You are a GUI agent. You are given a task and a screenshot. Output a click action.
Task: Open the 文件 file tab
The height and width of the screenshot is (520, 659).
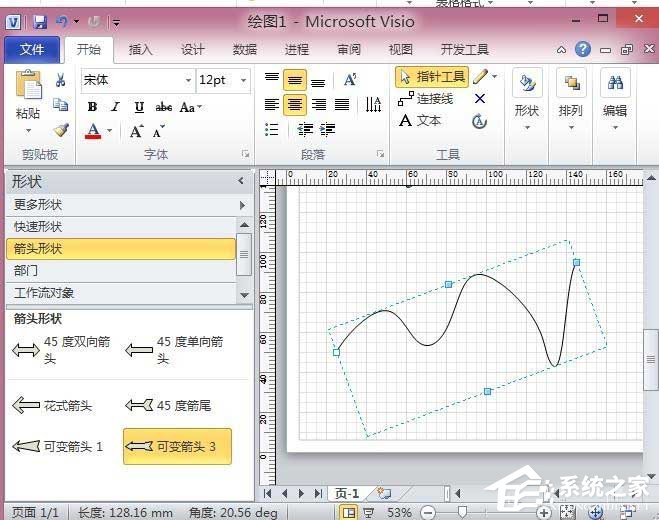32,50
